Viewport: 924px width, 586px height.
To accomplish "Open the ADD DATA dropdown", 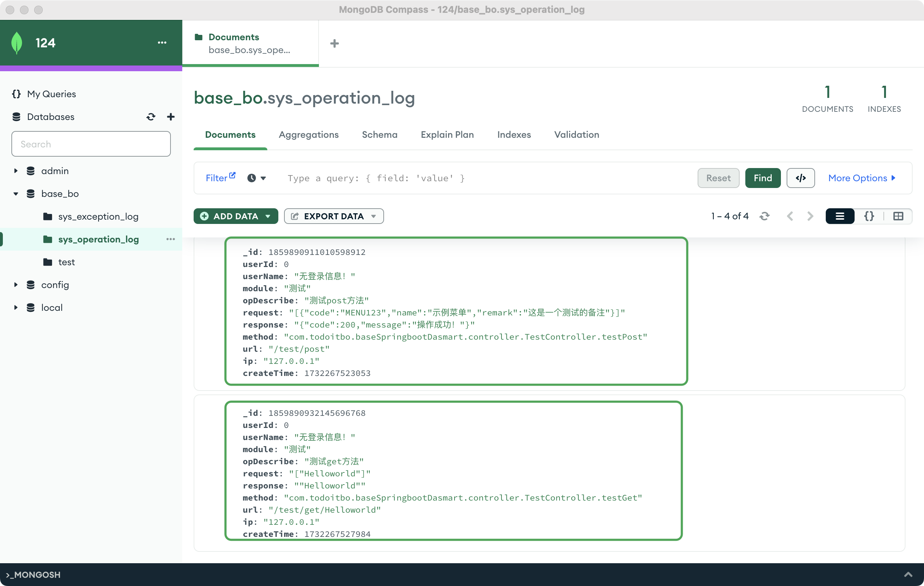I will [x=236, y=216].
